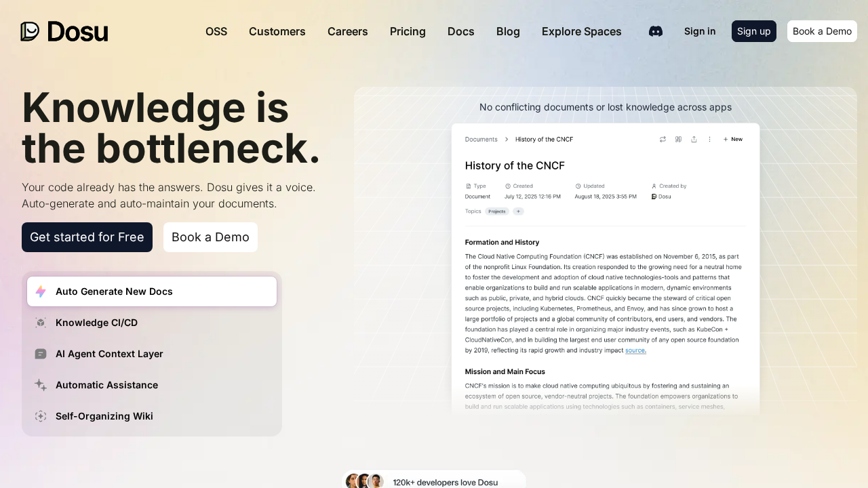The width and height of the screenshot is (868, 488).
Task: Click the Dosu logo in the header
Action: tap(64, 31)
